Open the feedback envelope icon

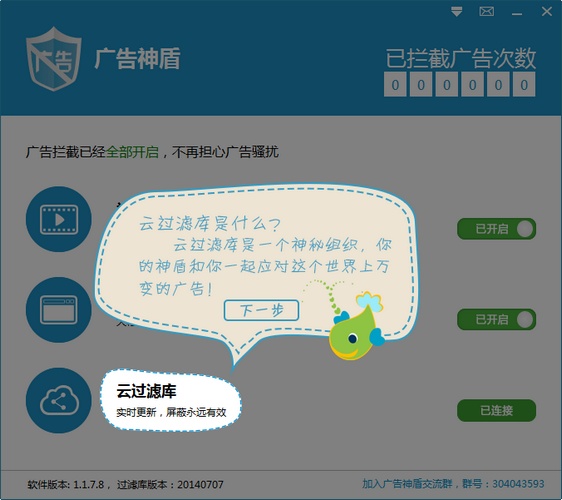(486, 12)
